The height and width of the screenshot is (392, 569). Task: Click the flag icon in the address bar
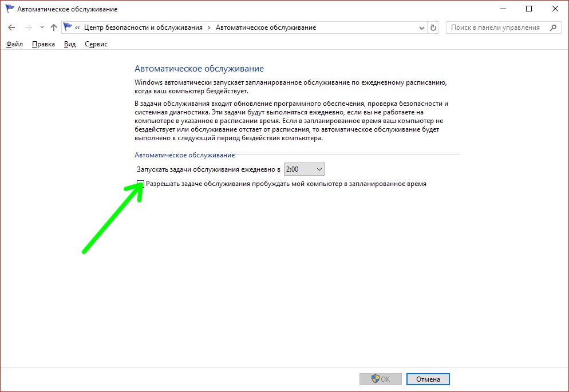tap(68, 27)
